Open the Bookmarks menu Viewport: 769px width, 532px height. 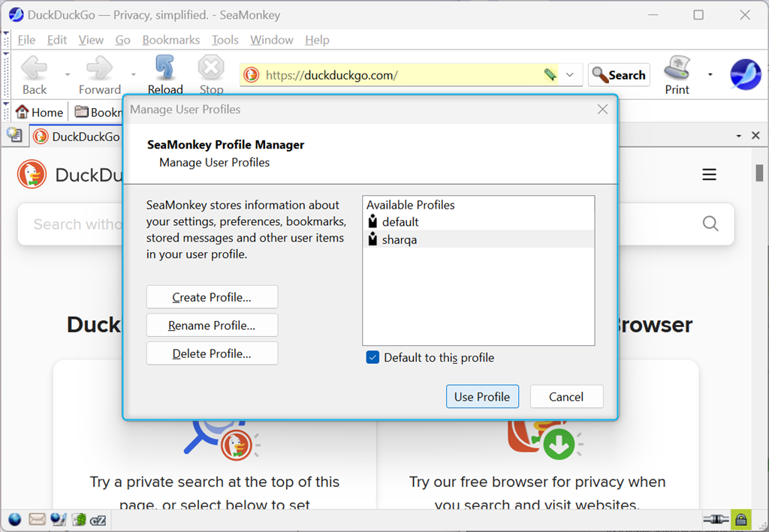[x=171, y=40]
